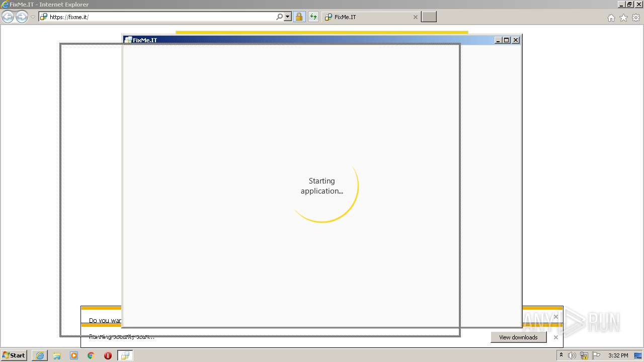
Task: Click the 3:32 PM clock
Action: point(618,355)
